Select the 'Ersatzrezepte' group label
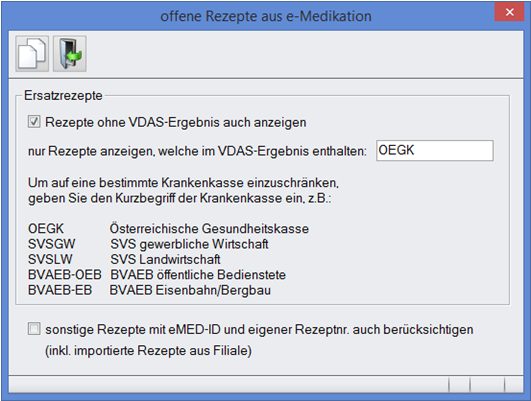531x401 pixels. pos(63,96)
